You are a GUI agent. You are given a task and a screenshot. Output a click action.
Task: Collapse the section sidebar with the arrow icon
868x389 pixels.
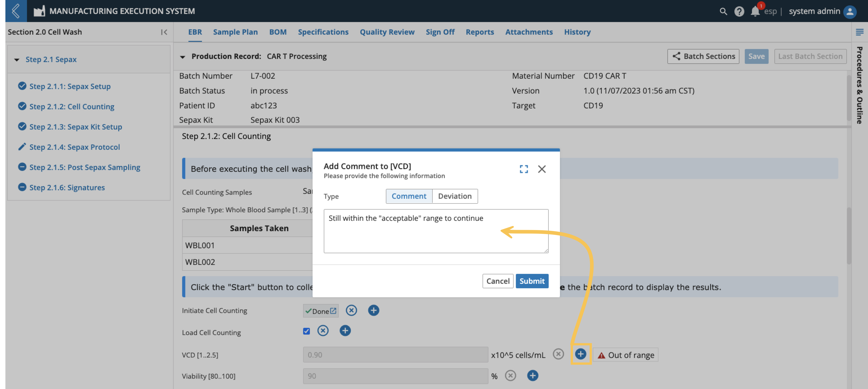pyautogui.click(x=164, y=32)
